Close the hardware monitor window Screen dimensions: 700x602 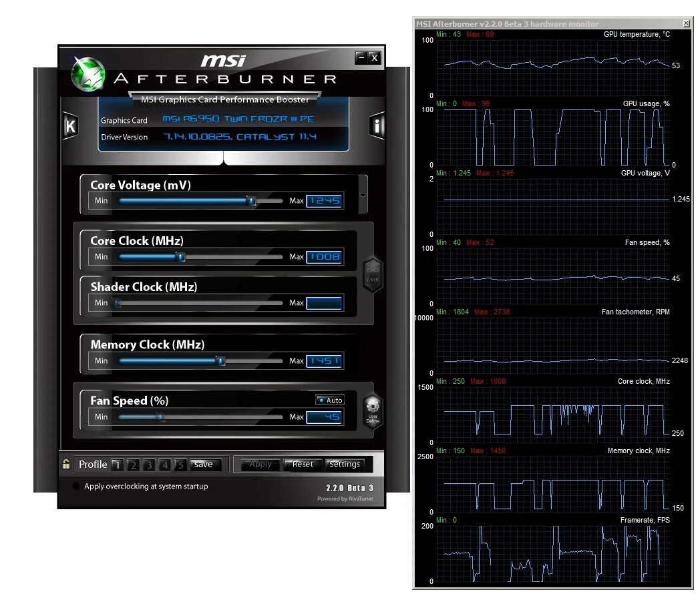click(686, 23)
